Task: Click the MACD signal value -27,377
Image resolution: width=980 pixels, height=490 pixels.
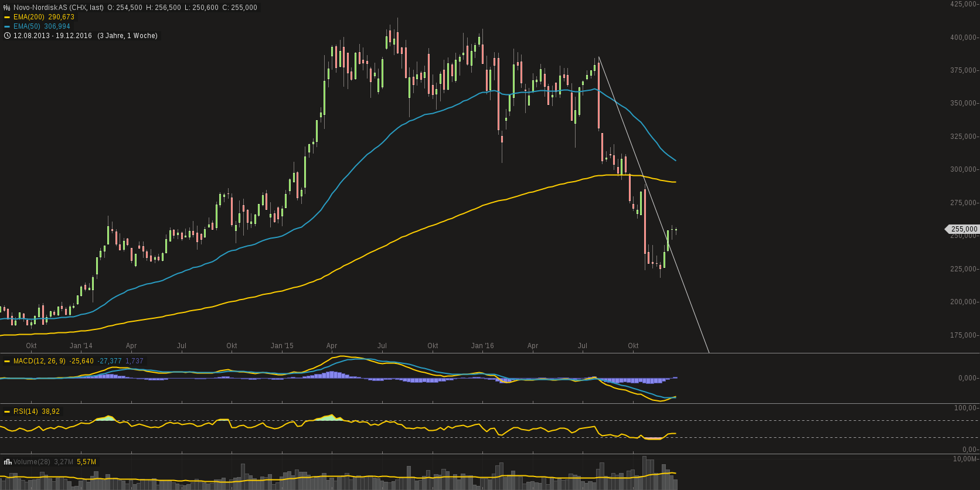Action: point(110,362)
